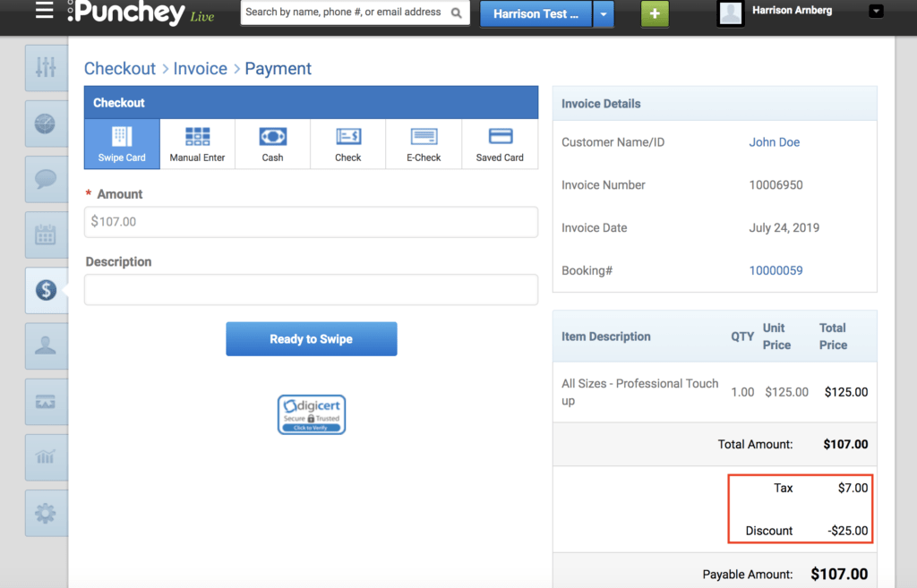Switch to the E-Check payment tab
This screenshot has width=917, height=588.
coord(423,143)
